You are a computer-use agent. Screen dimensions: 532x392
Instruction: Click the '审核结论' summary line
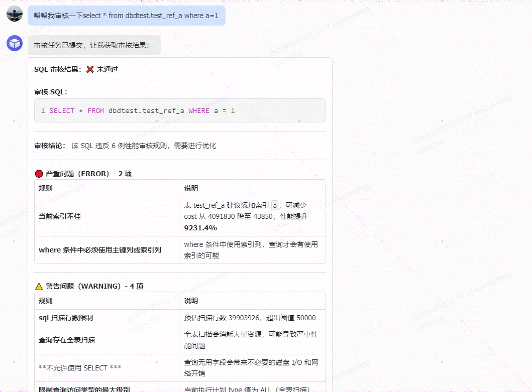(x=125, y=146)
